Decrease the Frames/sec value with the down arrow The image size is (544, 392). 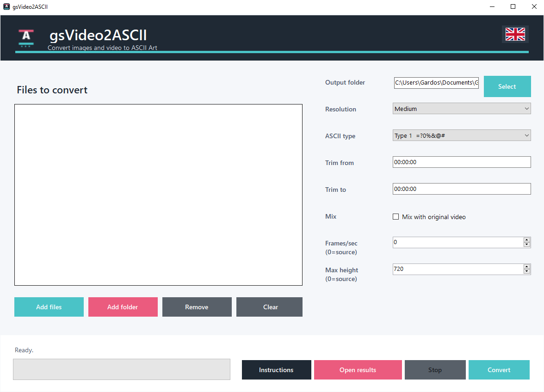pos(526,245)
